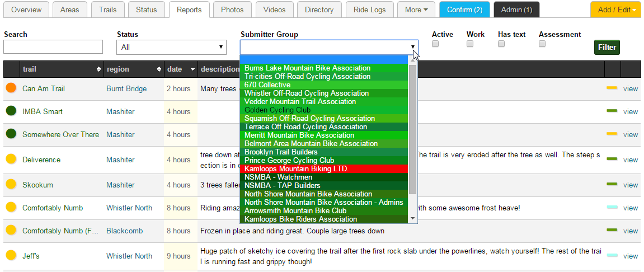Open the More tab dropdown
This screenshot has height=272, width=644.
(416, 10)
